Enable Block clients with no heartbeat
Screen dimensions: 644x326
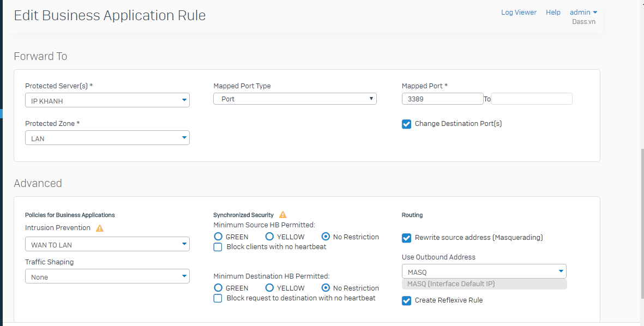pos(218,247)
